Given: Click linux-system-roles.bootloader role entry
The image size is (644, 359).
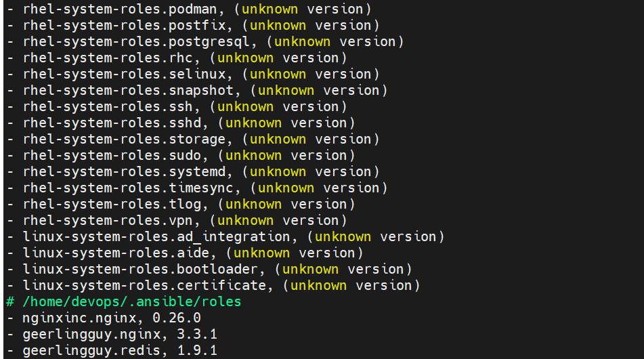Looking at the screenshot, I should click(x=209, y=270).
